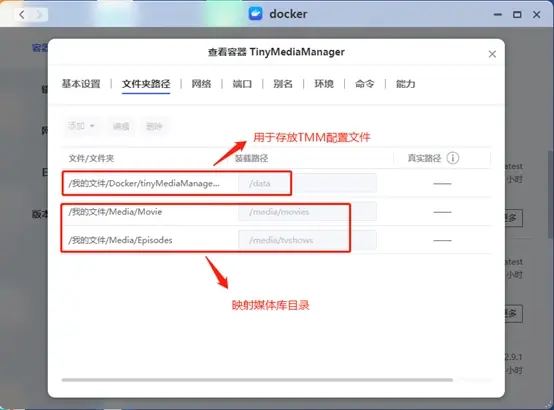Viewport: 554px width, 410px height.
Task: Select the /我的文件/Media/Episodes folder row
Action: click(276, 240)
